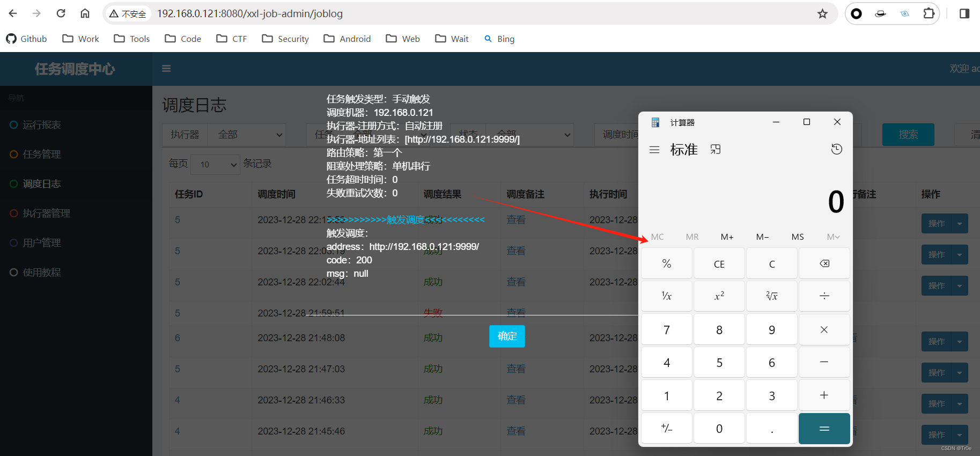This screenshot has width=980, height=456.
Task: Click Calculator x squared key
Action: coord(719,296)
